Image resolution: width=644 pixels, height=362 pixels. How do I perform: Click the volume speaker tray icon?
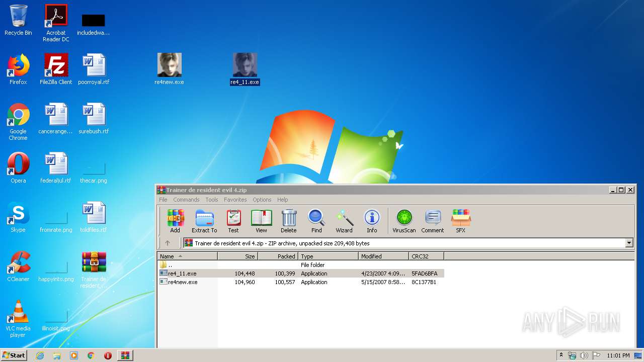(584, 355)
